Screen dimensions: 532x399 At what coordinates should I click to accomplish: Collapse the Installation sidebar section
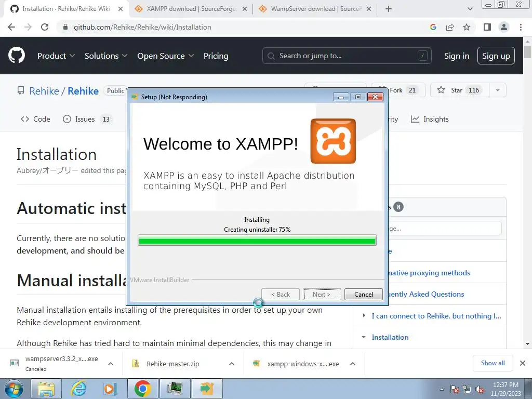364,337
